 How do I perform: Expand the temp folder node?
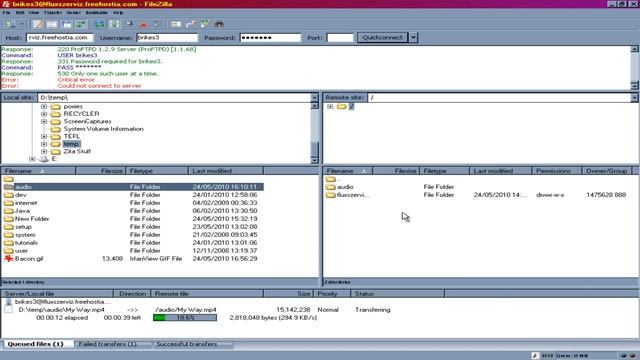tap(44, 144)
